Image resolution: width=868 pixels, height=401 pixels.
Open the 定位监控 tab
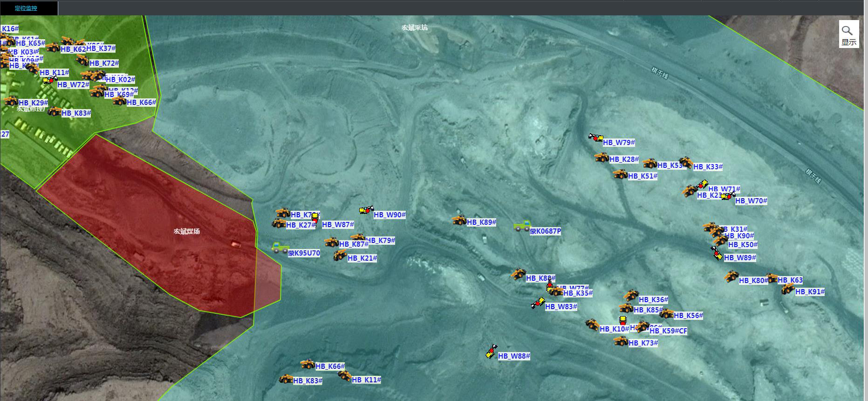click(x=26, y=8)
